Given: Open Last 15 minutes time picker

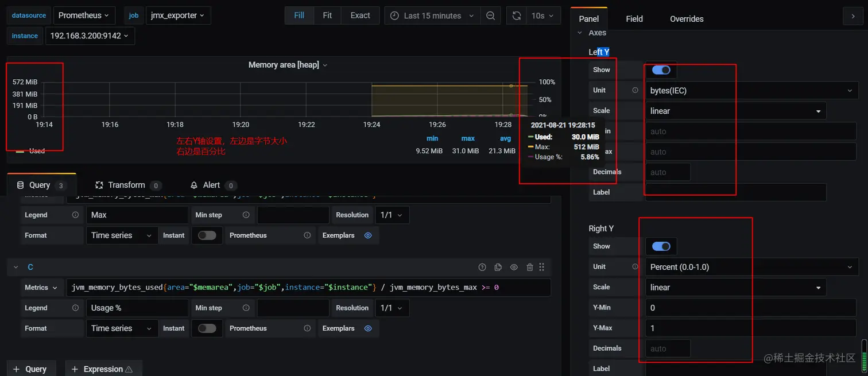Looking at the screenshot, I should pyautogui.click(x=433, y=15).
